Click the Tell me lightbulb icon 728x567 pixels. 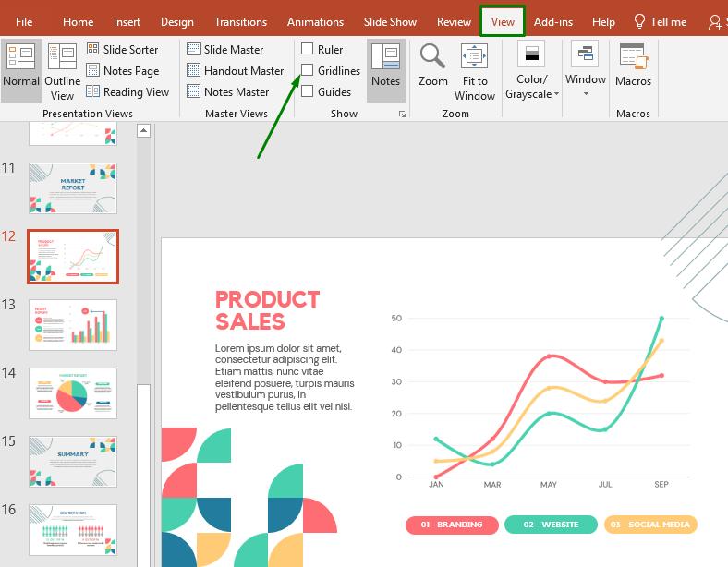click(x=639, y=21)
